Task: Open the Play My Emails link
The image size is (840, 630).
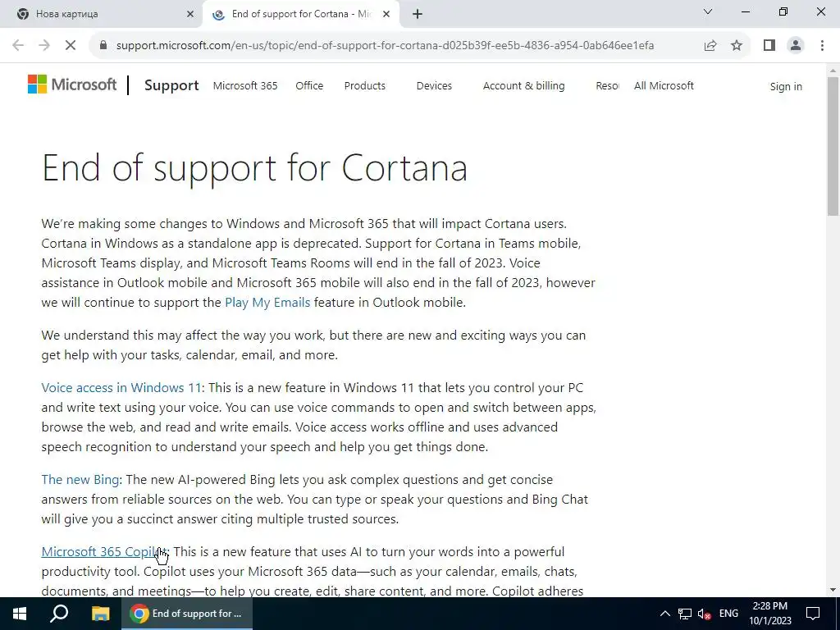Action: click(267, 302)
